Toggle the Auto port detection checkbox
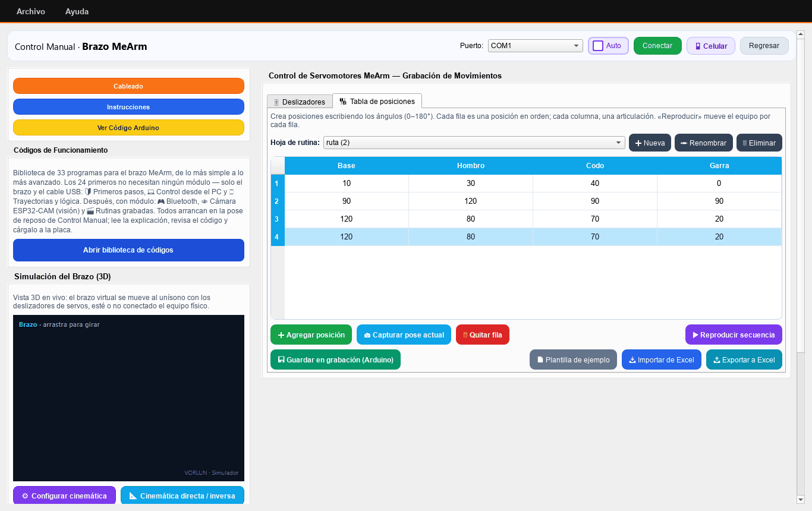 (598, 46)
